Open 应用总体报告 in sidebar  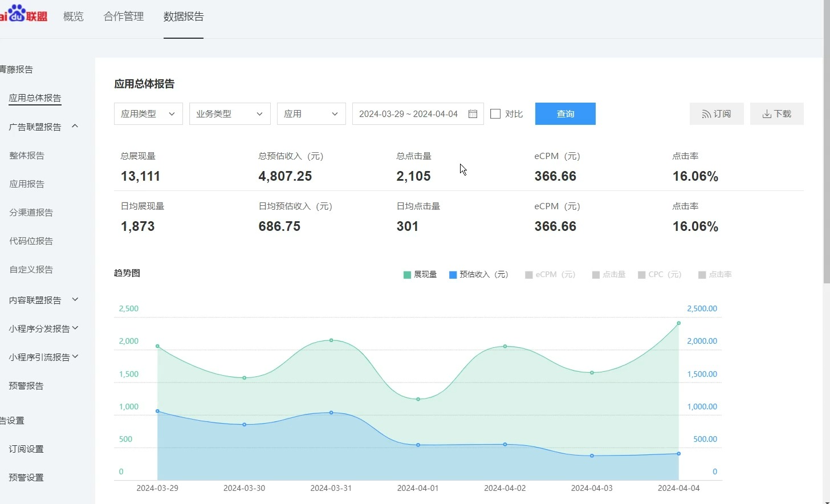pyautogui.click(x=35, y=98)
